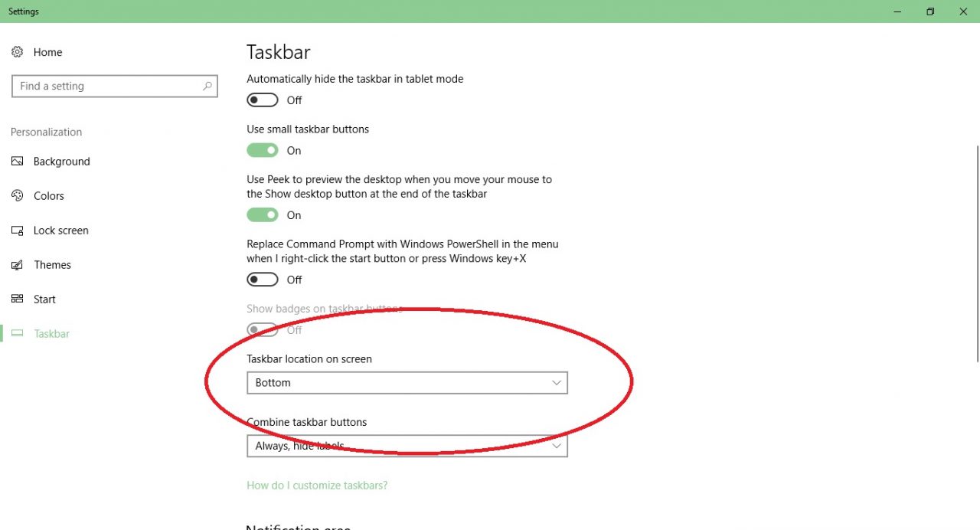980x530 pixels.
Task: Select the Background picture icon
Action: (x=17, y=162)
